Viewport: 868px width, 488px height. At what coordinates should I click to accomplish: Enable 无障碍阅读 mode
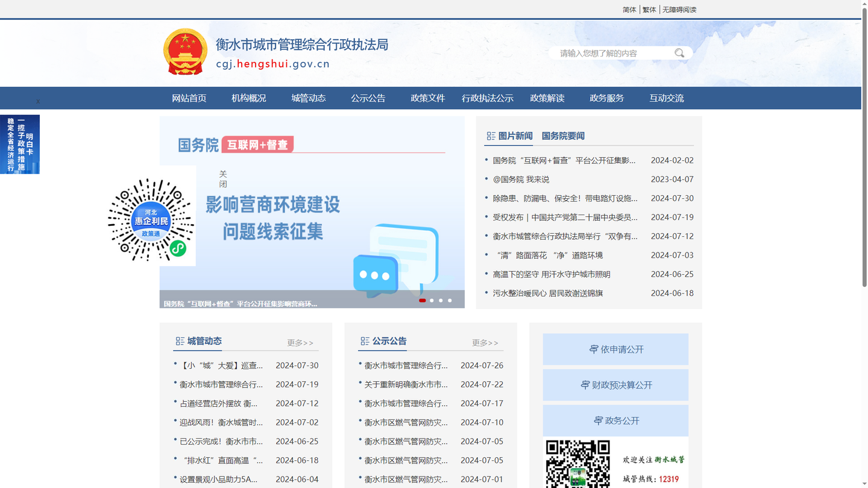[679, 10]
